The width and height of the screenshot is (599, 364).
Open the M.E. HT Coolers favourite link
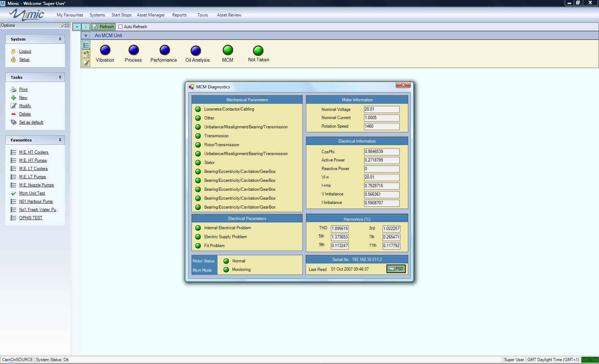point(34,152)
